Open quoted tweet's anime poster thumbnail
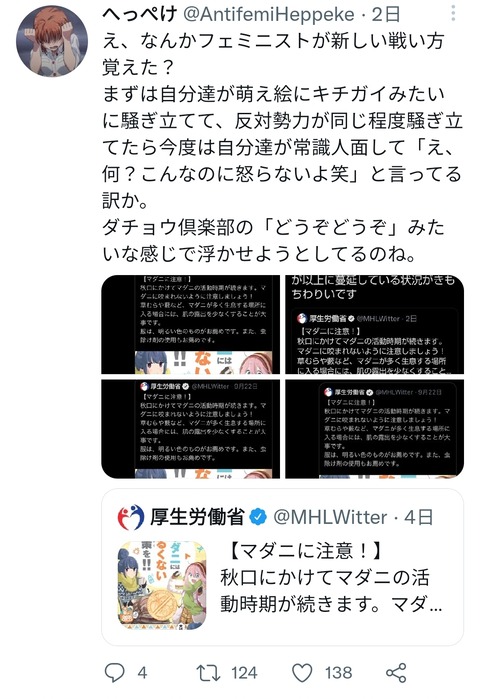480x699 pixels. (x=162, y=585)
